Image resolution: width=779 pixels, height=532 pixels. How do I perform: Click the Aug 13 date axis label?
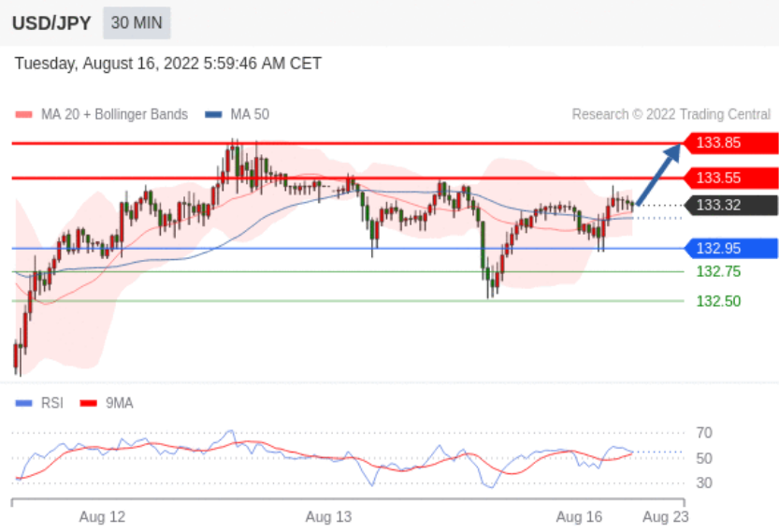pyautogui.click(x=328, y=517)
